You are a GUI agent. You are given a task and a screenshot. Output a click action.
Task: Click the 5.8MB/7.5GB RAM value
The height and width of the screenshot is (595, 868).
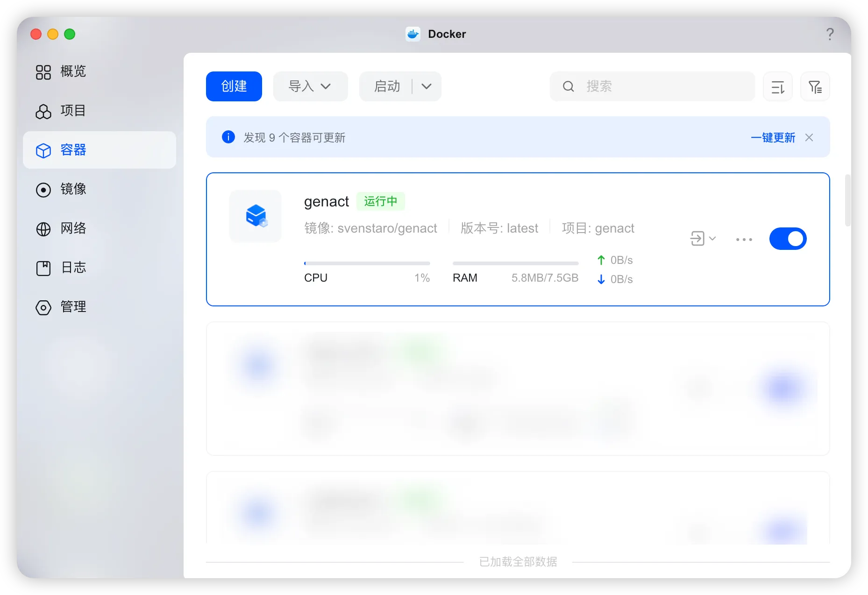[545, 278]
